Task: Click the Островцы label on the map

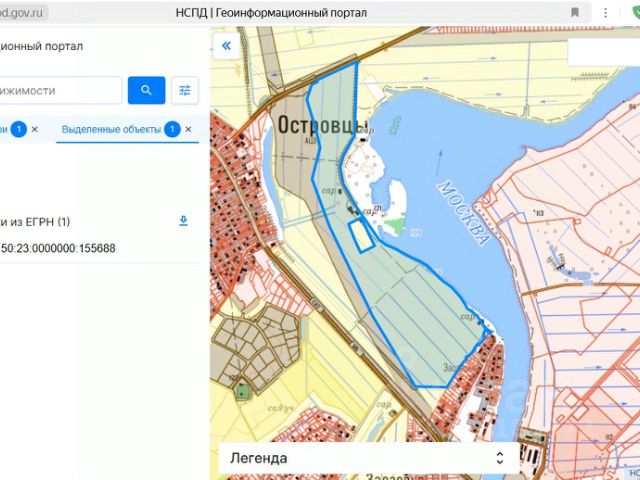Action: tap(322, 125)
